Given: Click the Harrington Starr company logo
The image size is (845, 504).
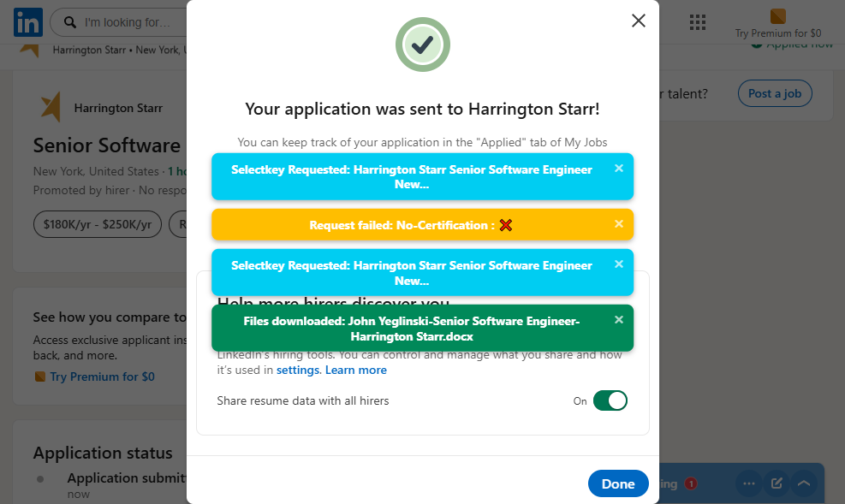Looking at the screenshot, I should coord(51,108).
